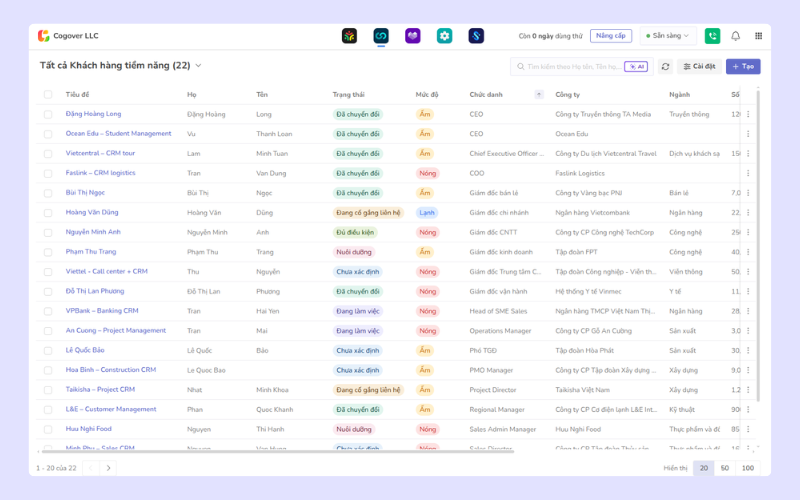The image size is (800, 500).
Task: Open the Hoa Binh – Construction CRM lead
Action: pos(111,370)
